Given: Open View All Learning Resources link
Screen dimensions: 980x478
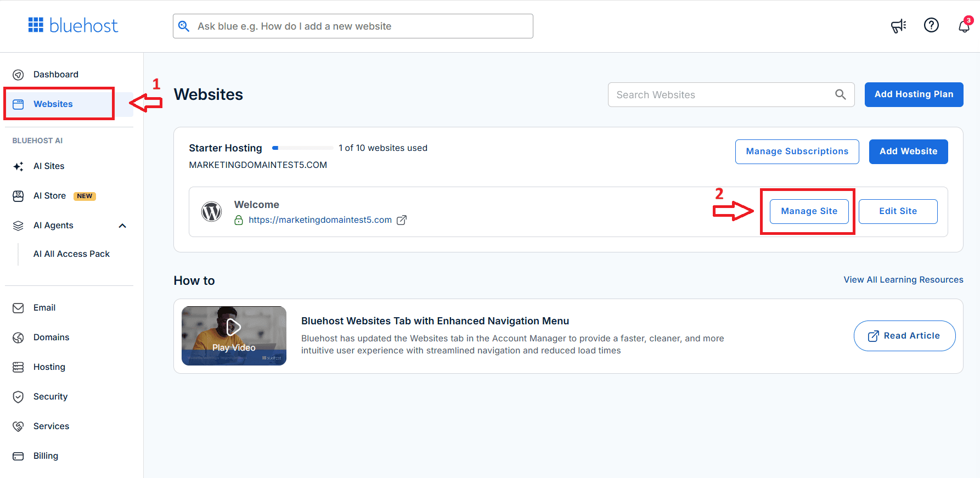Looking at the screenshot, I should coord(903,280).
